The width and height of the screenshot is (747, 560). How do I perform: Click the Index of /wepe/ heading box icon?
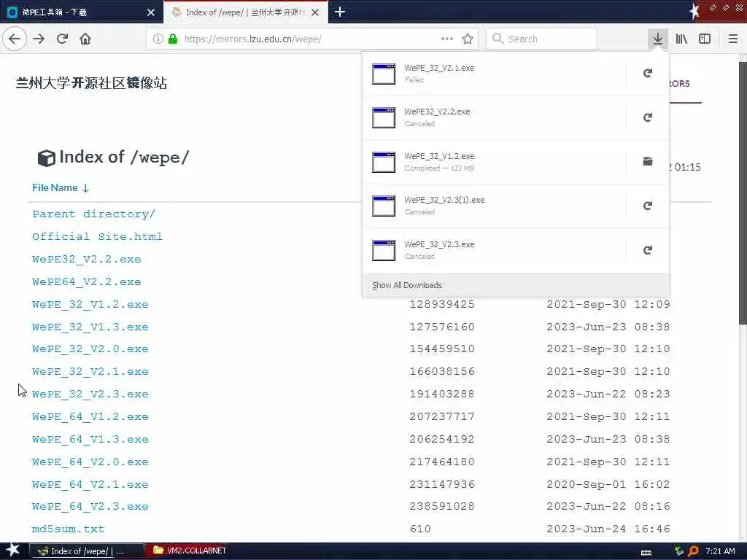(x=46, y=158)
